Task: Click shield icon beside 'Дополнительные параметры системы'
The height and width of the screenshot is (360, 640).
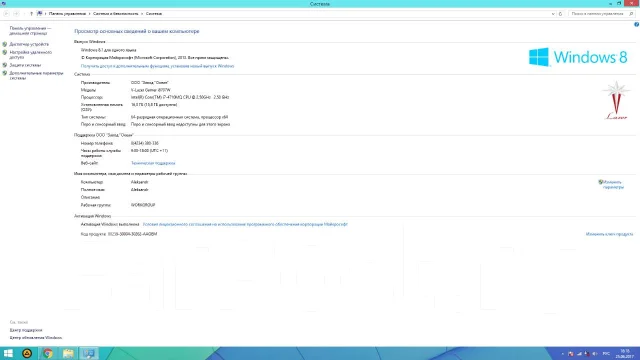Action: tap(4, 73)
